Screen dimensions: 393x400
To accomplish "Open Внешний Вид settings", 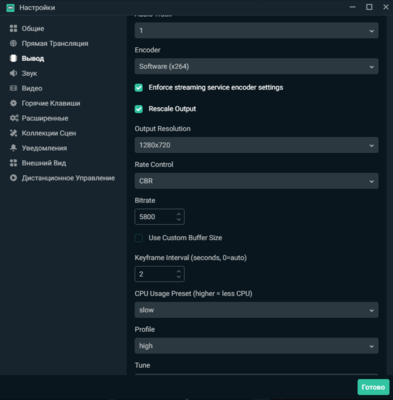I will pyautogui.click(x=44, y=163).
